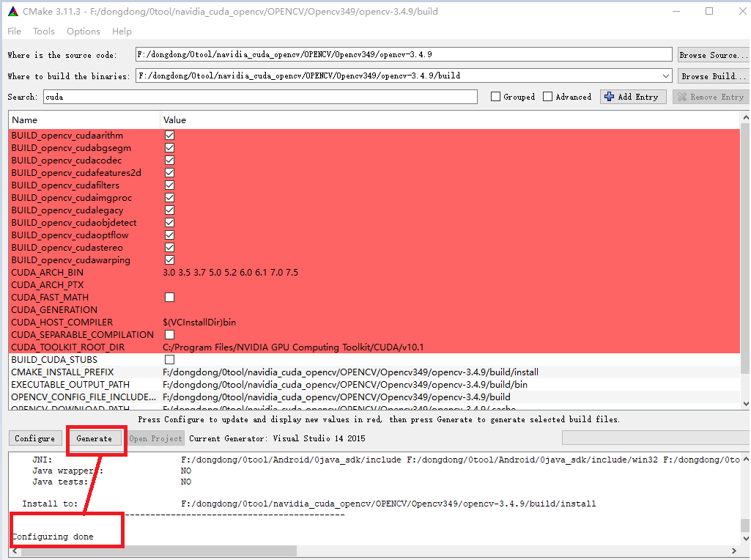
Task: Click CMAKE_INSTALL_PREFIX value path
Action: 351,372
